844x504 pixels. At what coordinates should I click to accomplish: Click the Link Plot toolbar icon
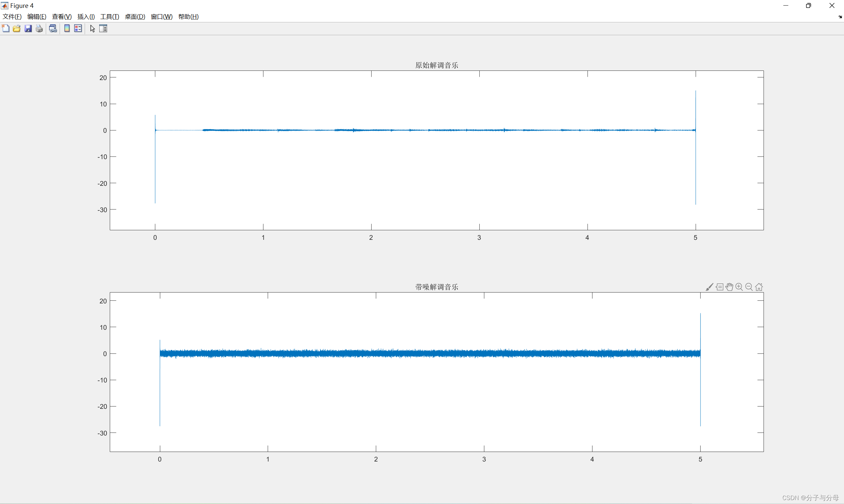[x=53, y=29]
